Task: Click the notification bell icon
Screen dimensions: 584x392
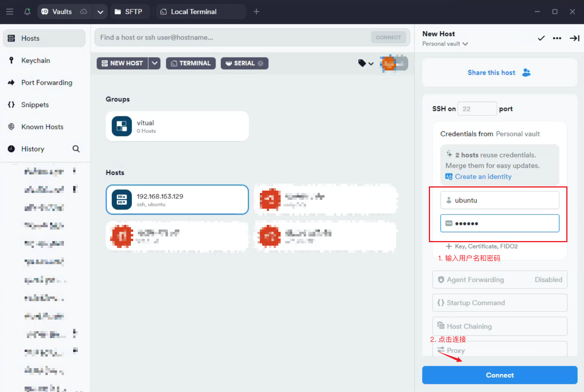Action: click(27, 12)
